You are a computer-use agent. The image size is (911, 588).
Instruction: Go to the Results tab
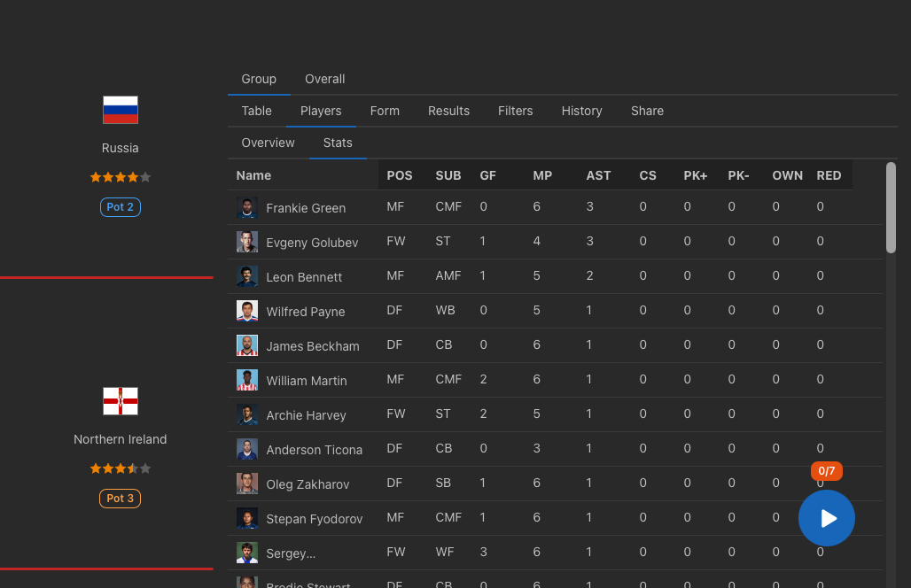[x=448, y=111]
